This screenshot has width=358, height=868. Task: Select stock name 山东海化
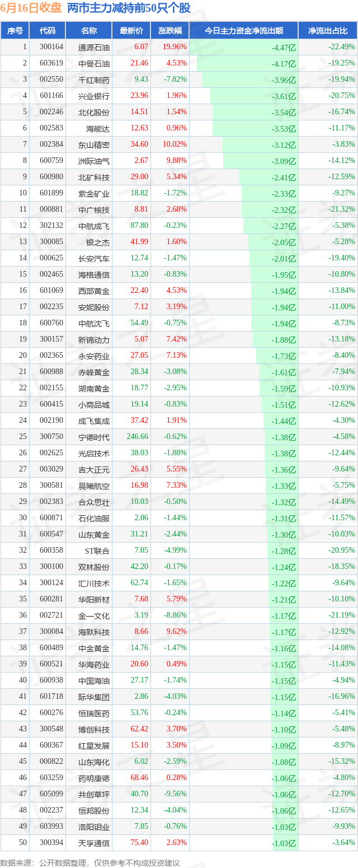point(94,762)
